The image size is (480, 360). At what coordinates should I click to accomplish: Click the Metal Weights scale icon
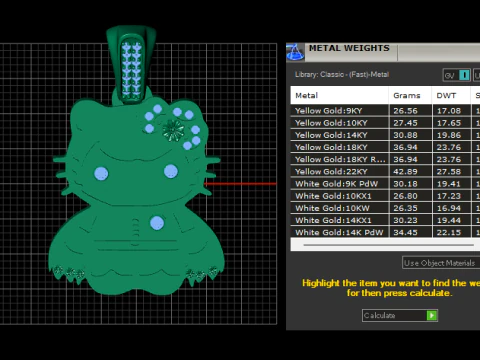pos(295,52)
